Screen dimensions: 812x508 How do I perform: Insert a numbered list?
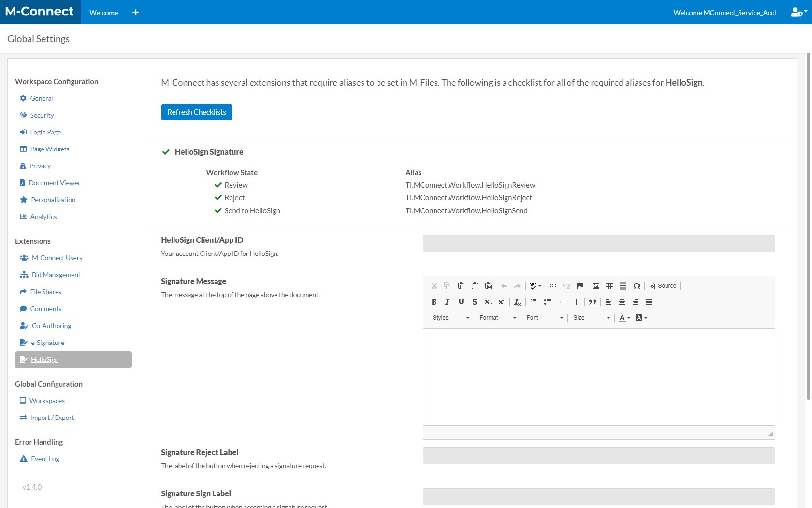pyautogui.click(x=534, y=302)
